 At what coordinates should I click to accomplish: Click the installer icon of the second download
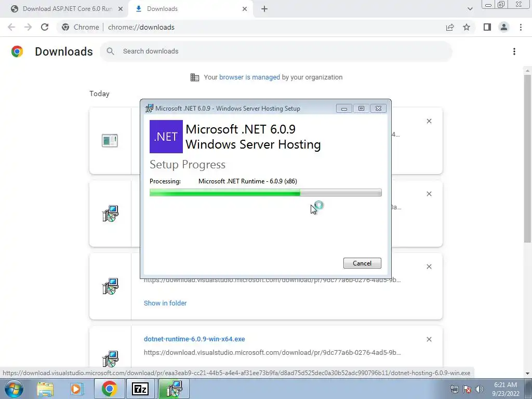[110, 214]
